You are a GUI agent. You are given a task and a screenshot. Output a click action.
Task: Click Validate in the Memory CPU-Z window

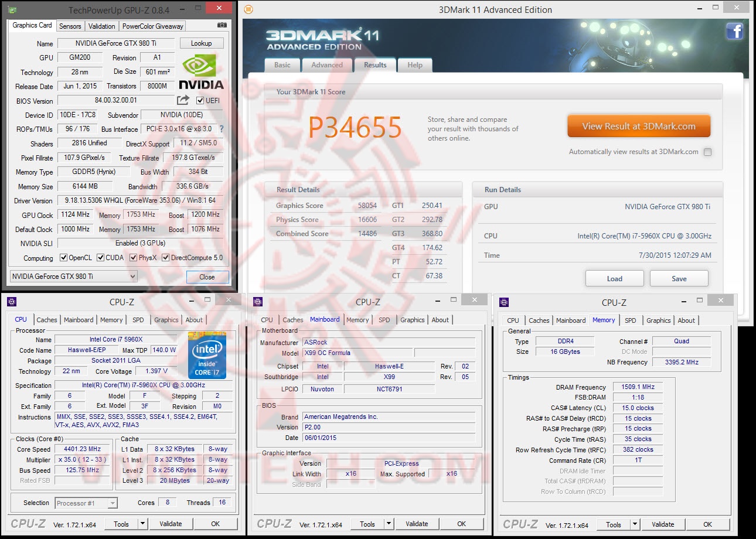pos(663,524)
